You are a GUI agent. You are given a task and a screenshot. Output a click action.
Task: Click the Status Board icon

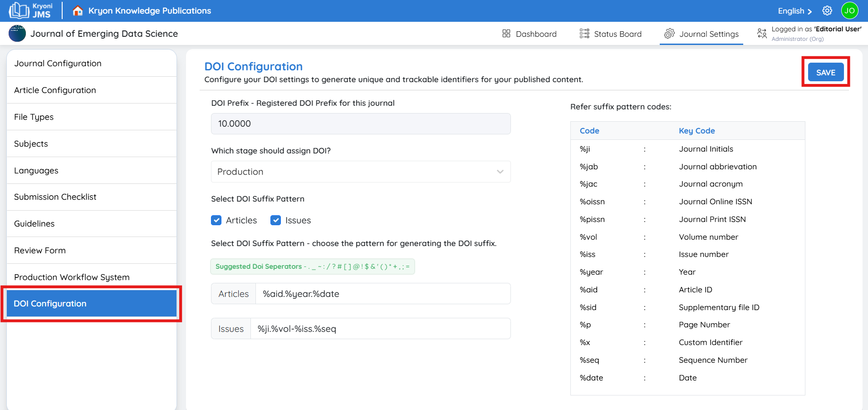pos(584,34)
